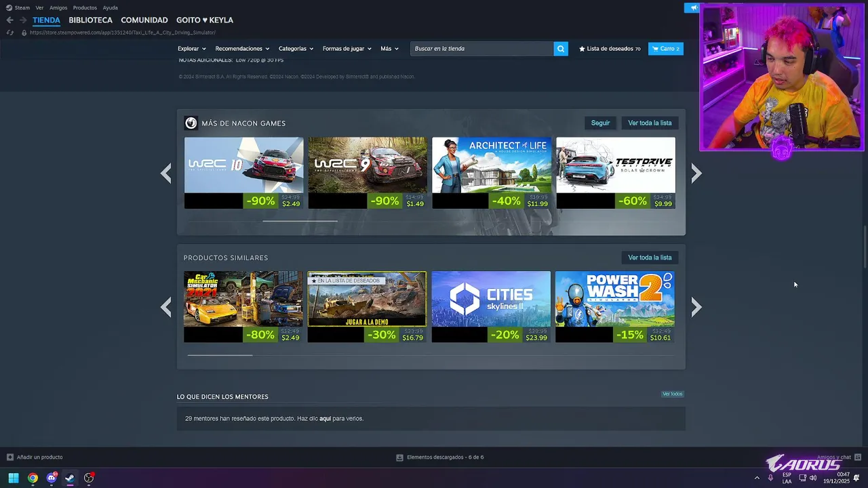
Task: Open the taskbar clock and date
Action: click(836, 478)
